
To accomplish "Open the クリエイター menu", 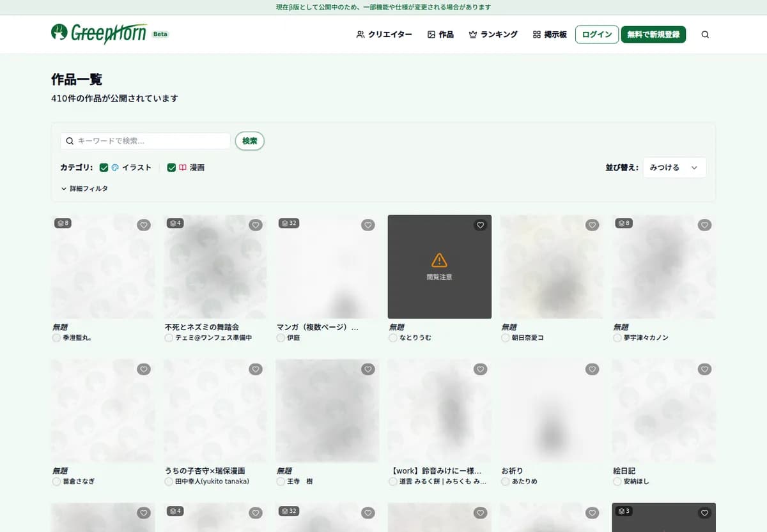I will 384,34.
